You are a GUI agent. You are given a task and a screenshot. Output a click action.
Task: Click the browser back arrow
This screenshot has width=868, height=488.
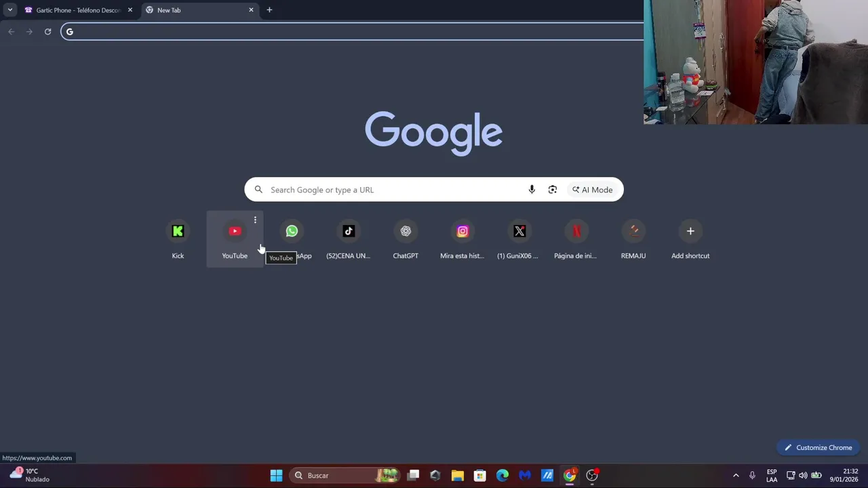(11, 31)
